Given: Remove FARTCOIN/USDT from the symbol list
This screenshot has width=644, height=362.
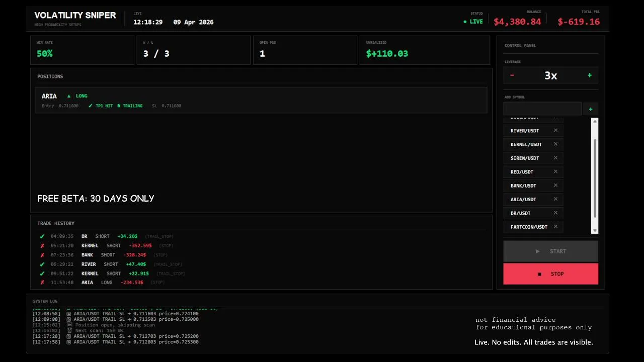Looking at the screenshot, I should [555, 227].
